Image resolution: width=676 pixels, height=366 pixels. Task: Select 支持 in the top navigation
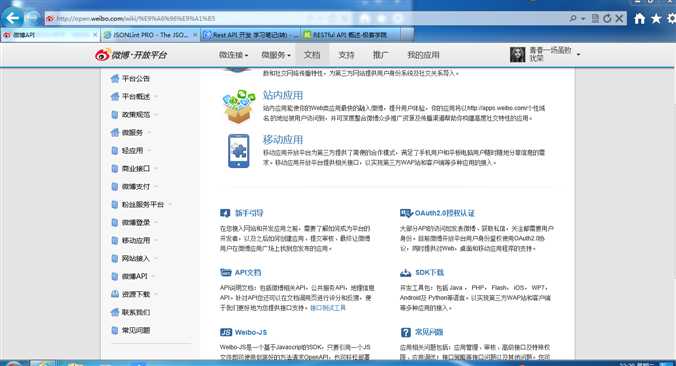[x=346, y=55]
